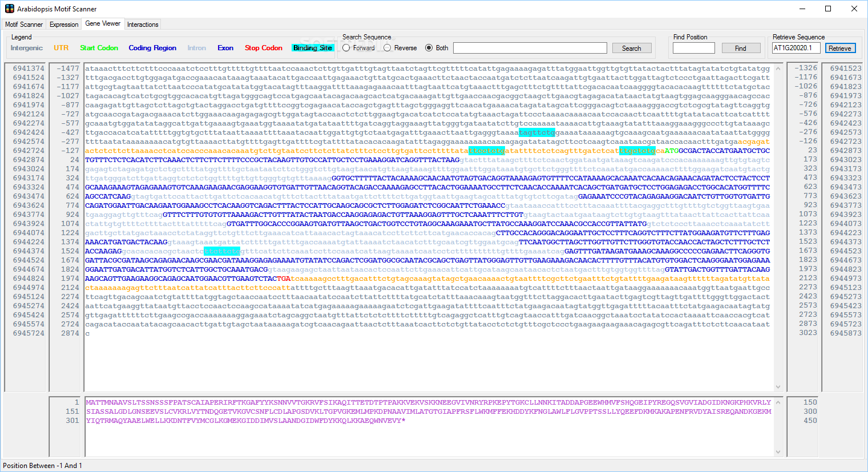Select the Gene Viewer tab

tap(103, 23)
